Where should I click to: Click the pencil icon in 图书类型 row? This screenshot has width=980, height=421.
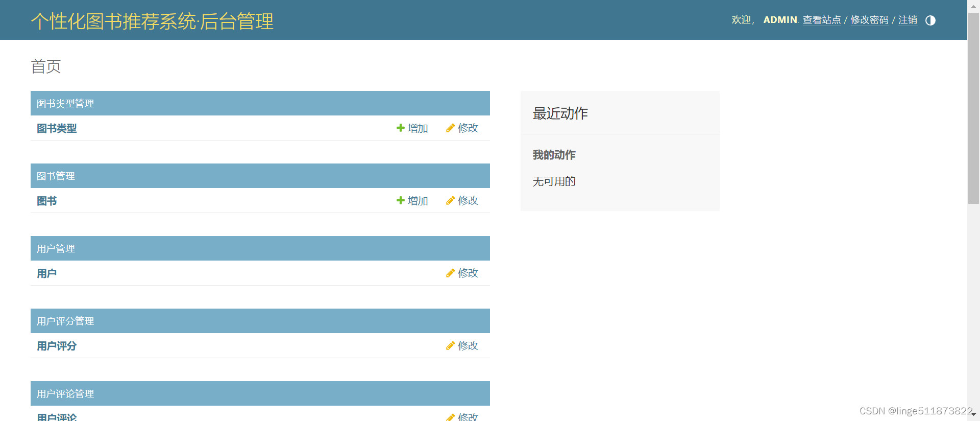pos(450,128)
